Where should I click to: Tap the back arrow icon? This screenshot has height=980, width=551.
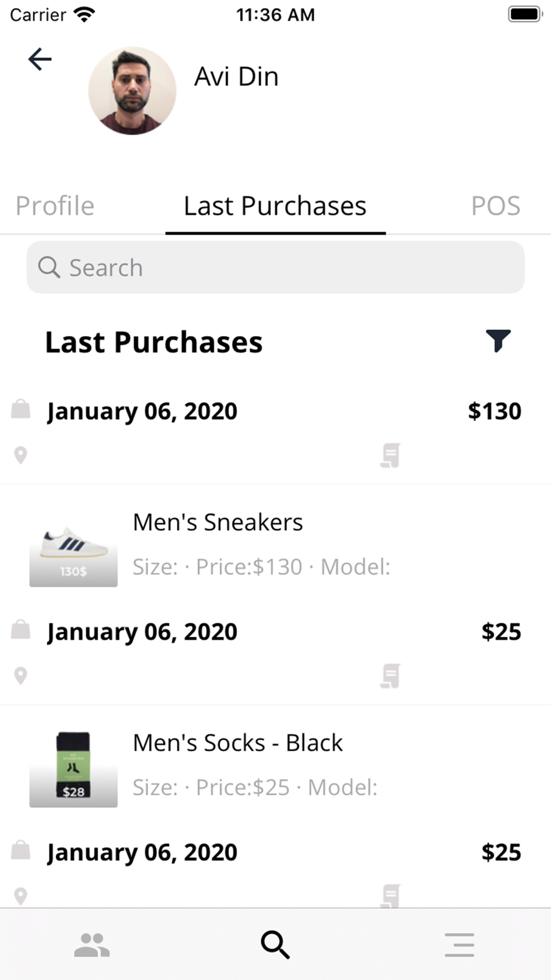40,59
